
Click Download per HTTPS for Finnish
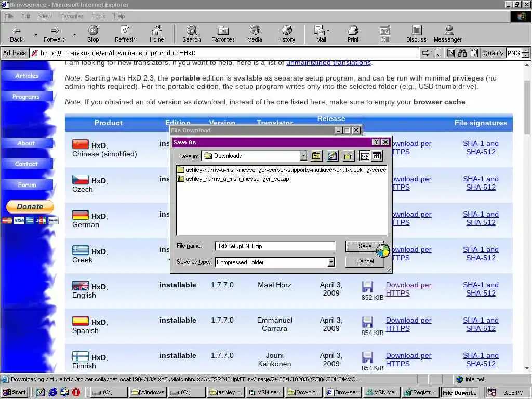(408, 360)
